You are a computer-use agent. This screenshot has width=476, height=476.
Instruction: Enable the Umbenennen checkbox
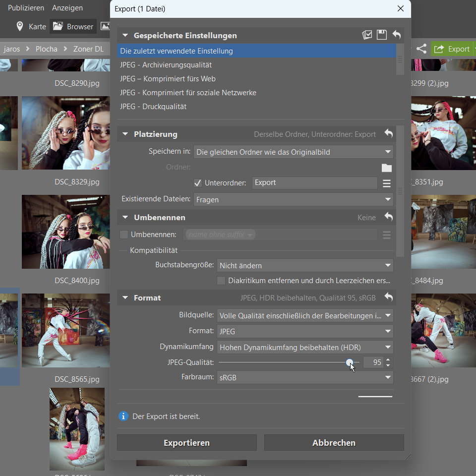pos(124,235)
